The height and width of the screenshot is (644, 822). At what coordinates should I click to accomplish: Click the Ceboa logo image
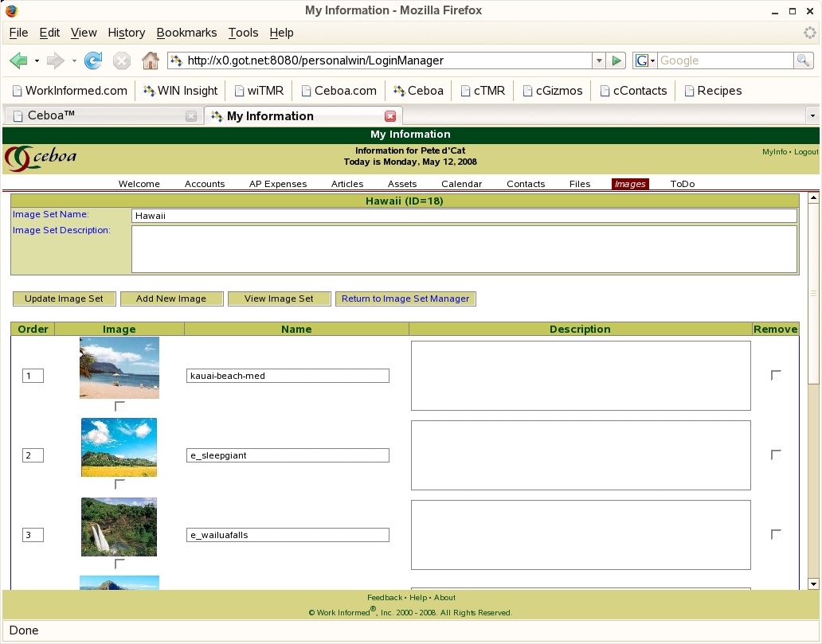click(41, 157)
